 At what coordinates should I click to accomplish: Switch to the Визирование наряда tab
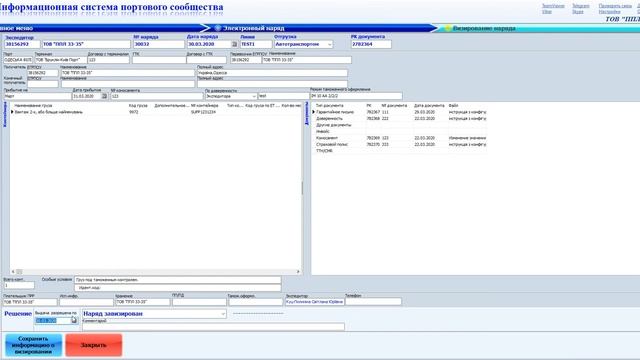(x=484, y=28)
